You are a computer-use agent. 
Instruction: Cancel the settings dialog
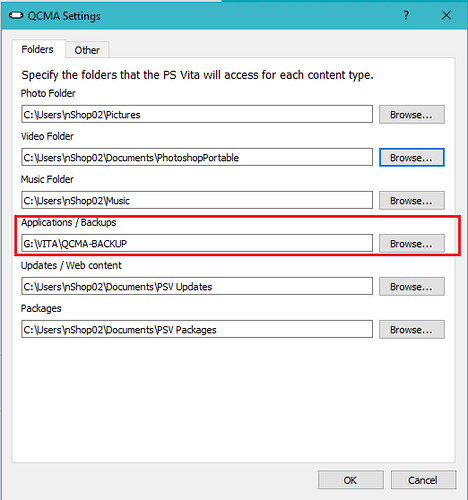(x=423, y=480)
